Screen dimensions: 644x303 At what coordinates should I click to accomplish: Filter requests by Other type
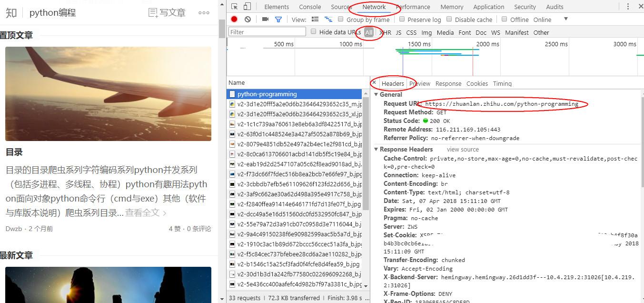541,32
